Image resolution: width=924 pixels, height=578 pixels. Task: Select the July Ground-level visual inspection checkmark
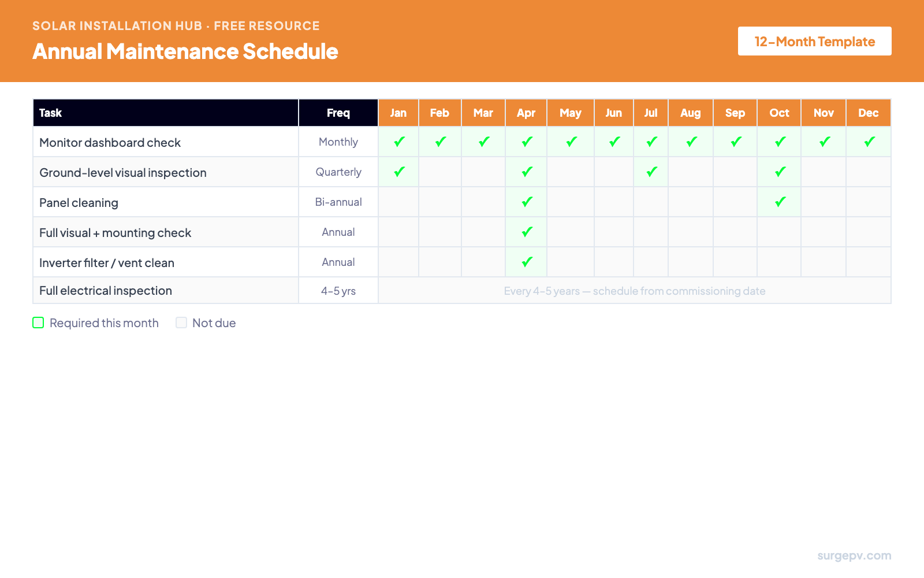click(651, 171)
